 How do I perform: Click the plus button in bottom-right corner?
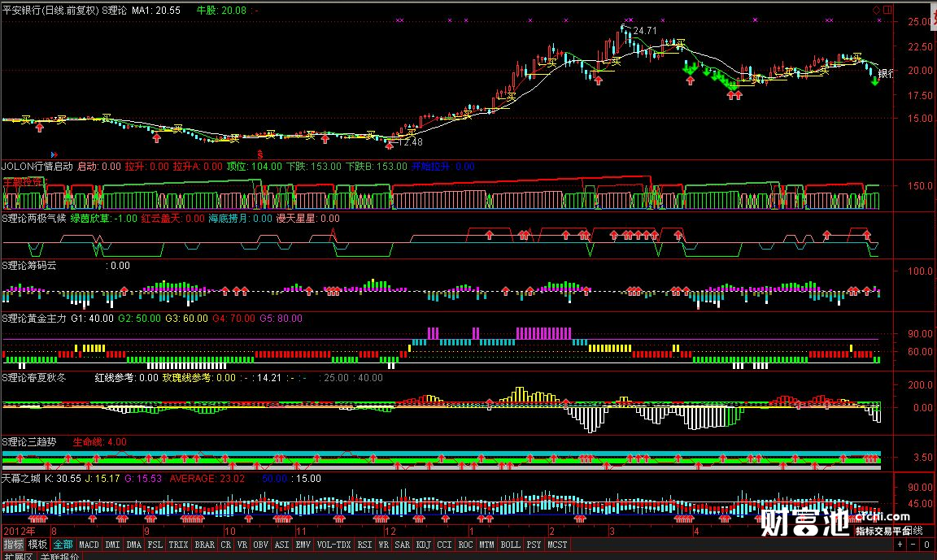900,545
